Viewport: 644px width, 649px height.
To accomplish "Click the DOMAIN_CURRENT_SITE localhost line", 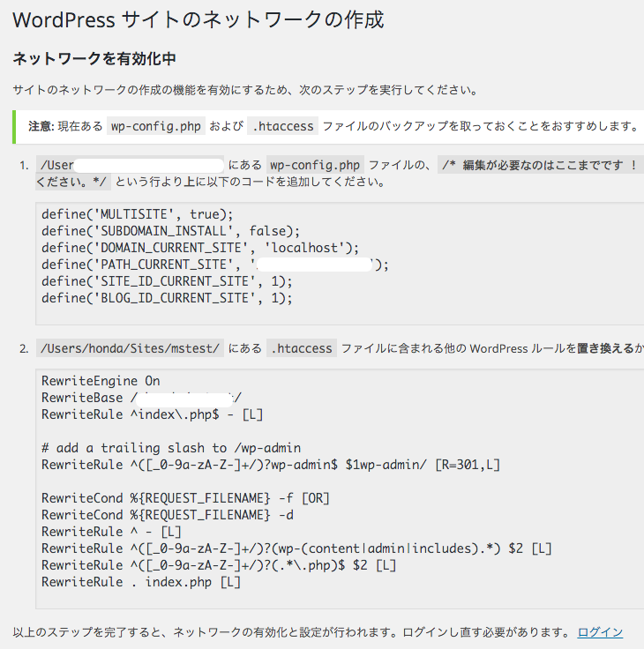I will 200,248.
